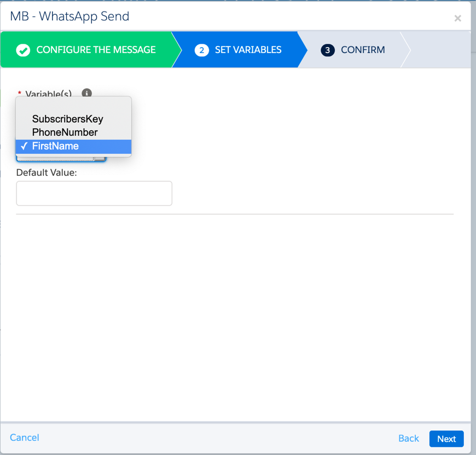Click the step 2 number circle
476x455 pixels.
coord(201,50)
